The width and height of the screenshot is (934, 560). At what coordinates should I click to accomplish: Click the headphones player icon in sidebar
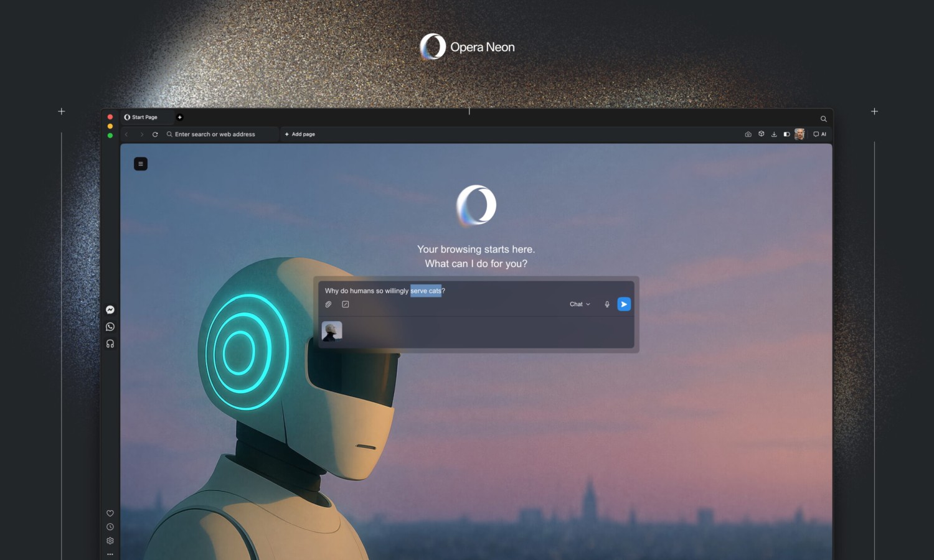pos(110,343)
